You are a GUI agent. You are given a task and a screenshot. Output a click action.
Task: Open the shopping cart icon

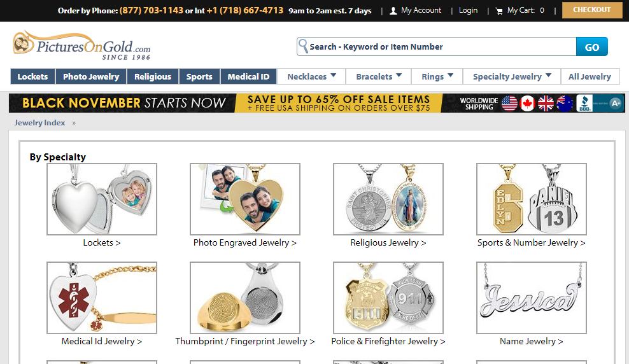(499, 11)
